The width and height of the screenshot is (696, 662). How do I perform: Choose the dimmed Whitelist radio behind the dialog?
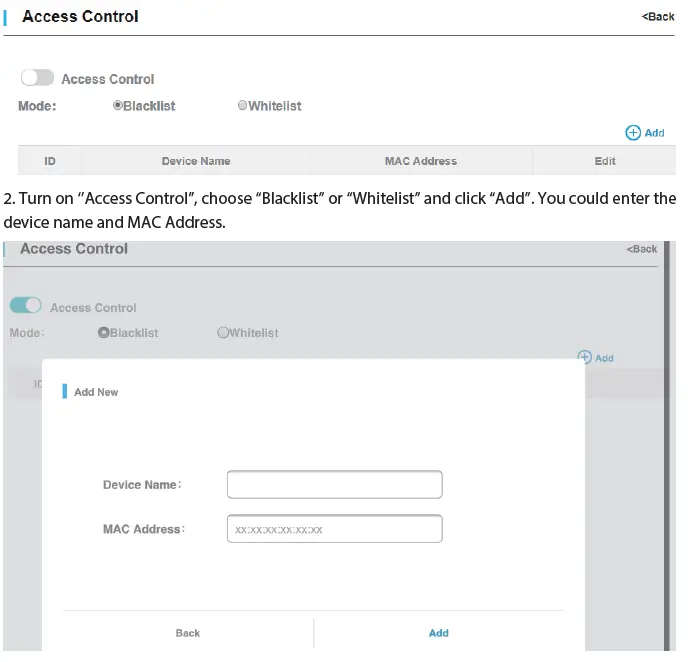[223, 333]
